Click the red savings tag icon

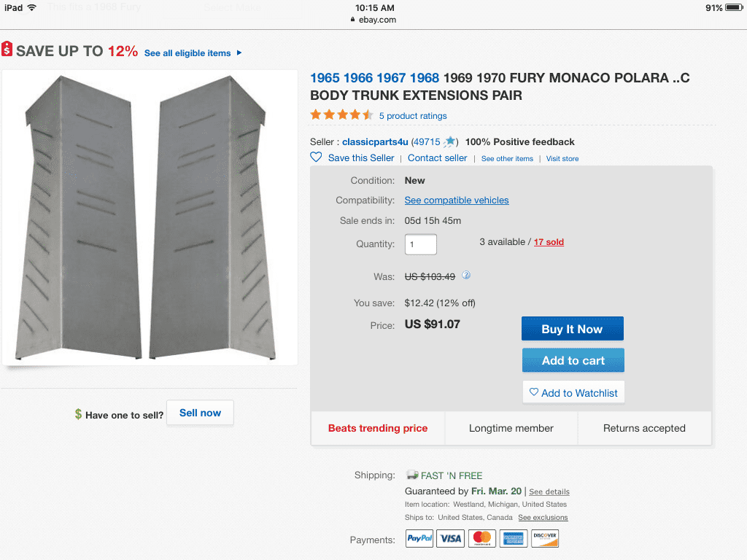(7, 50)
